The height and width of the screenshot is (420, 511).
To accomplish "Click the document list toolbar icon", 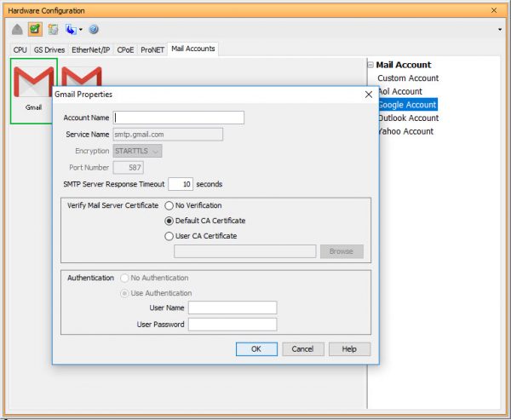I will point(53,29).
